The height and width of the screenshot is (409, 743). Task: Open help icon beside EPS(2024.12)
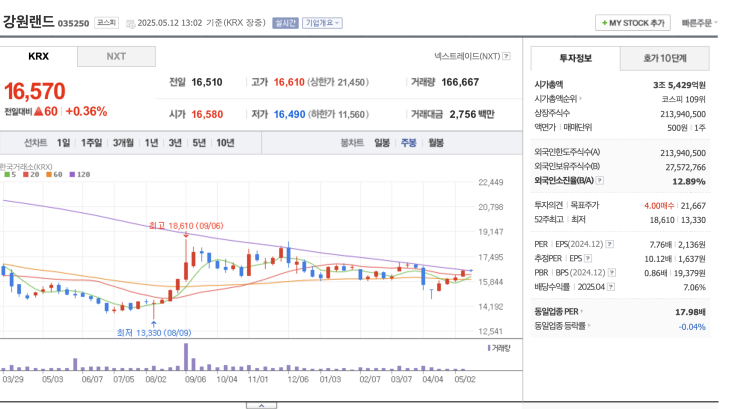coord(610,244)
